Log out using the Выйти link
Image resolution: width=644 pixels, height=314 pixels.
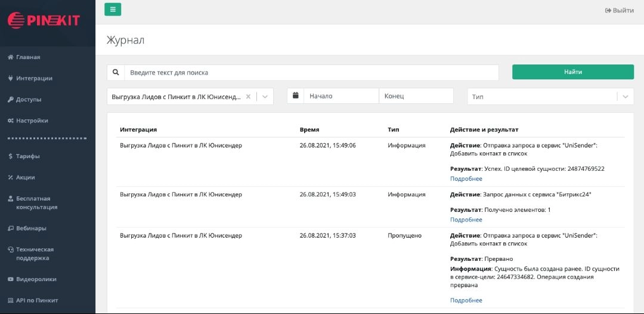point(619,10)
